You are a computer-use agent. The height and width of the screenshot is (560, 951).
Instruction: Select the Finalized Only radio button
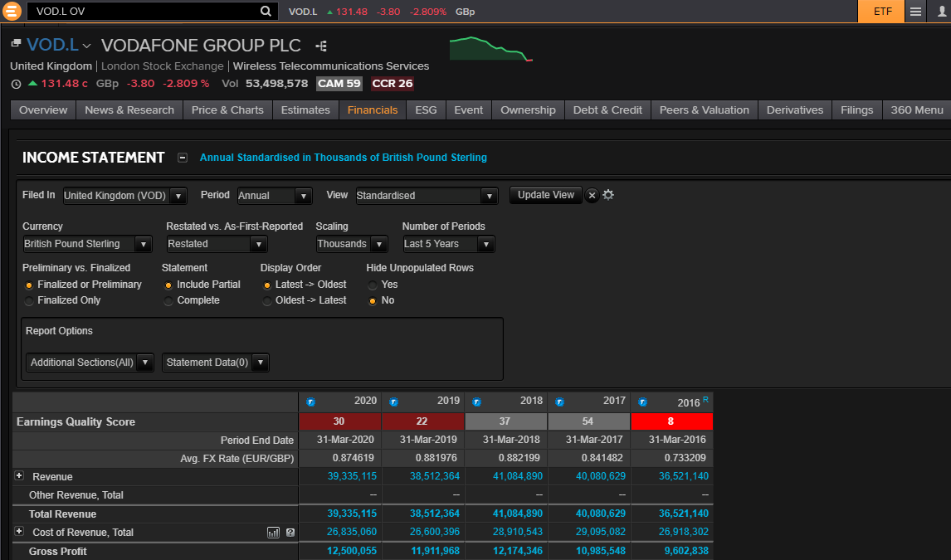click(31, 300)
